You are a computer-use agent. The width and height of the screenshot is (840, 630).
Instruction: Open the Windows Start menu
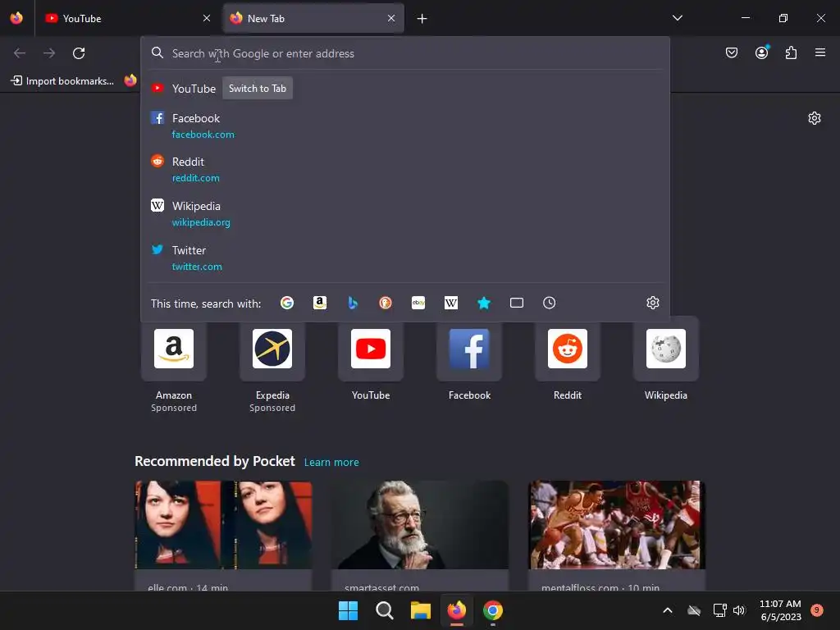(x=348, y=610)
